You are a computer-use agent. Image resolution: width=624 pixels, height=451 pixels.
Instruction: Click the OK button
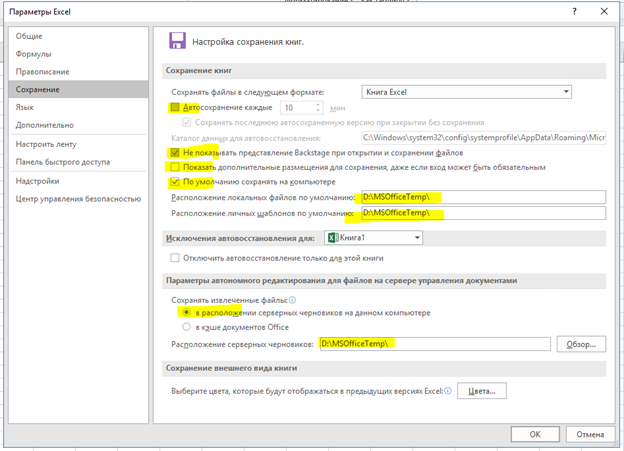pyautogui.click(x=535, y=434)
